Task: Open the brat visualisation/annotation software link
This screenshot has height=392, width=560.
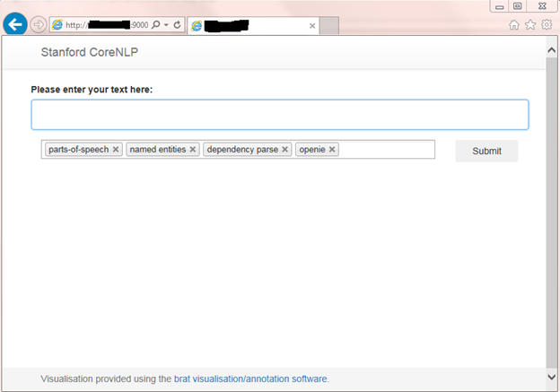Action: [250, 379]
